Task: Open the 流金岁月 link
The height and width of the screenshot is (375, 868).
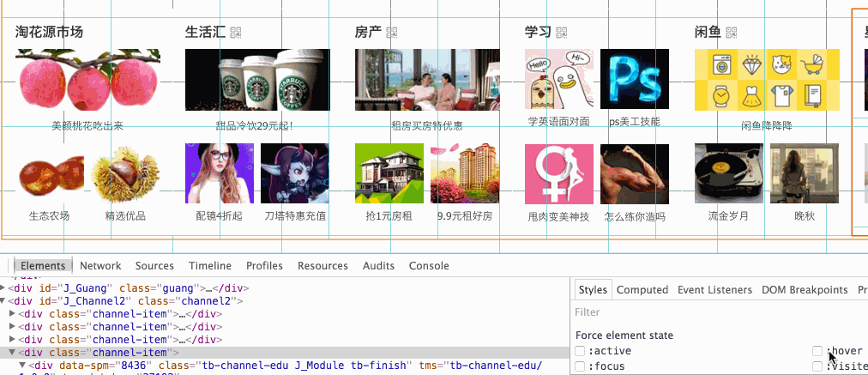Action: [728, 216]
